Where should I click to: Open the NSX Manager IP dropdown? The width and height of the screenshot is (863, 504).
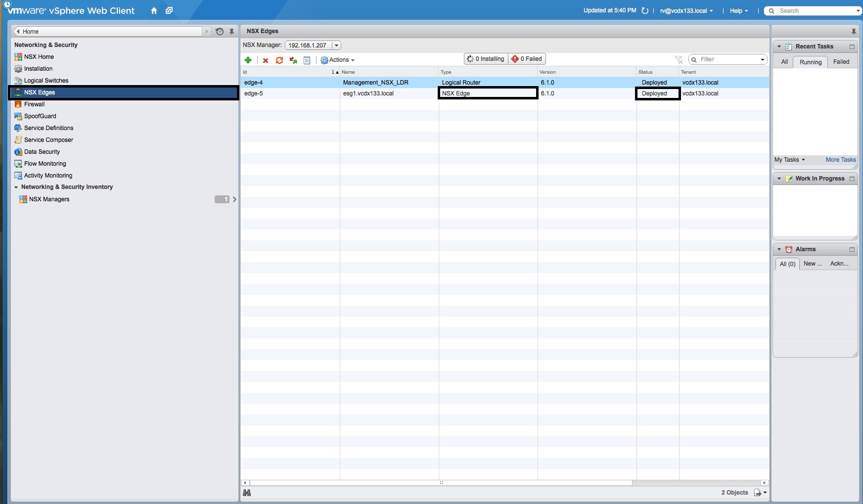pyautogui.click(x=336, y=46)
